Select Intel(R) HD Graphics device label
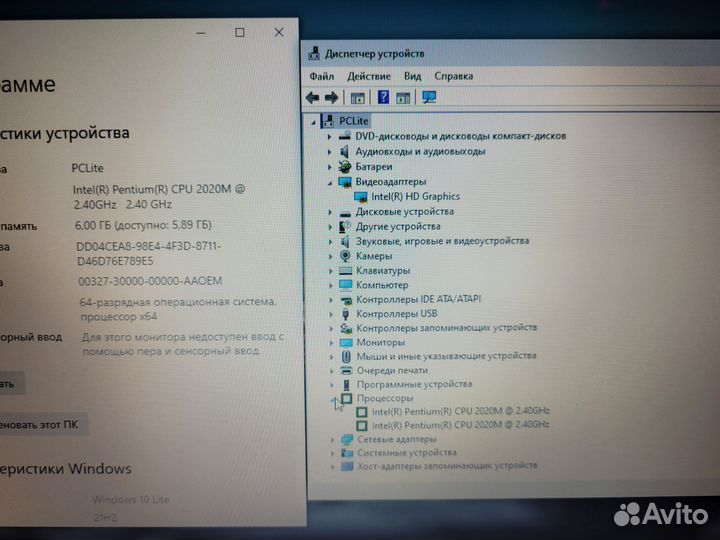 [x=416, y=197]
